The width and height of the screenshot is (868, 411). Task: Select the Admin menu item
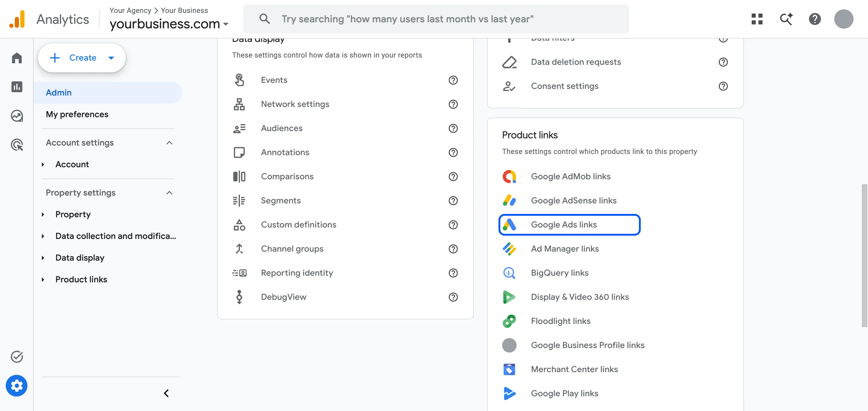pyautogui.click(x=108, y=93)
